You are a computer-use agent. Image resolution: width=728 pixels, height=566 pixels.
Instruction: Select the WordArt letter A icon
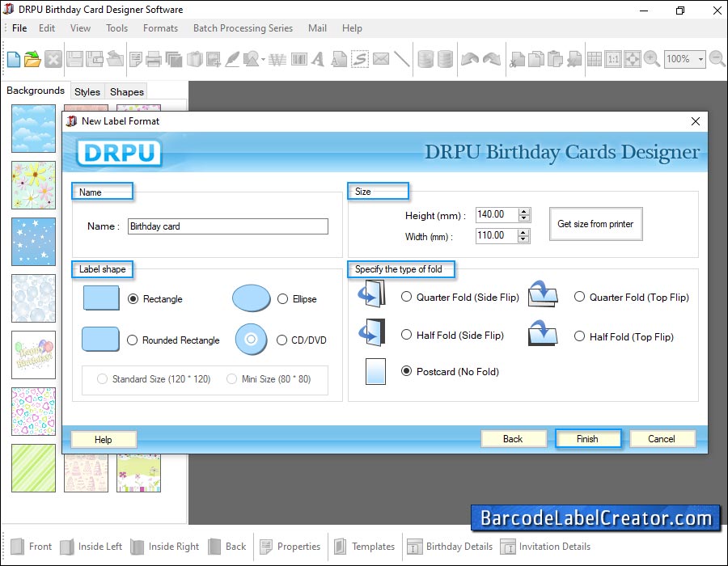click(318, 59)
